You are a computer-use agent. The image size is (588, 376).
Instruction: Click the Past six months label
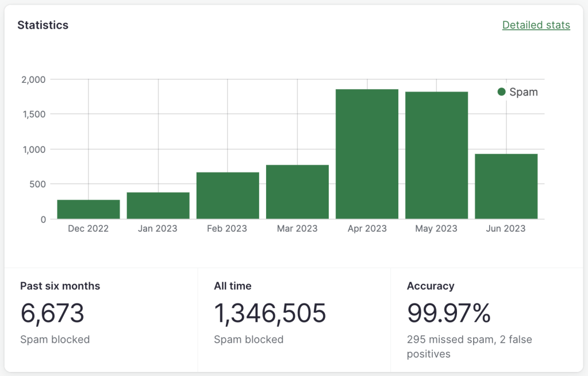60,286
